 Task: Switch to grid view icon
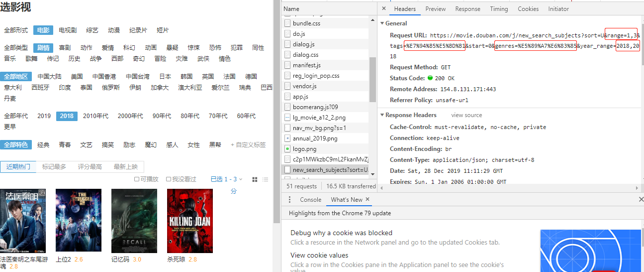click(255, 179)
